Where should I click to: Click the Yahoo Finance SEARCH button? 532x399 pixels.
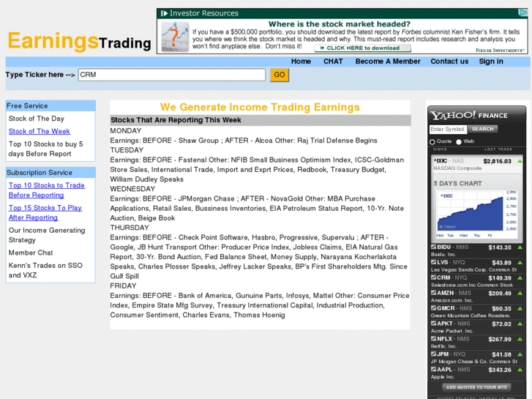click(x=482, y=129)
